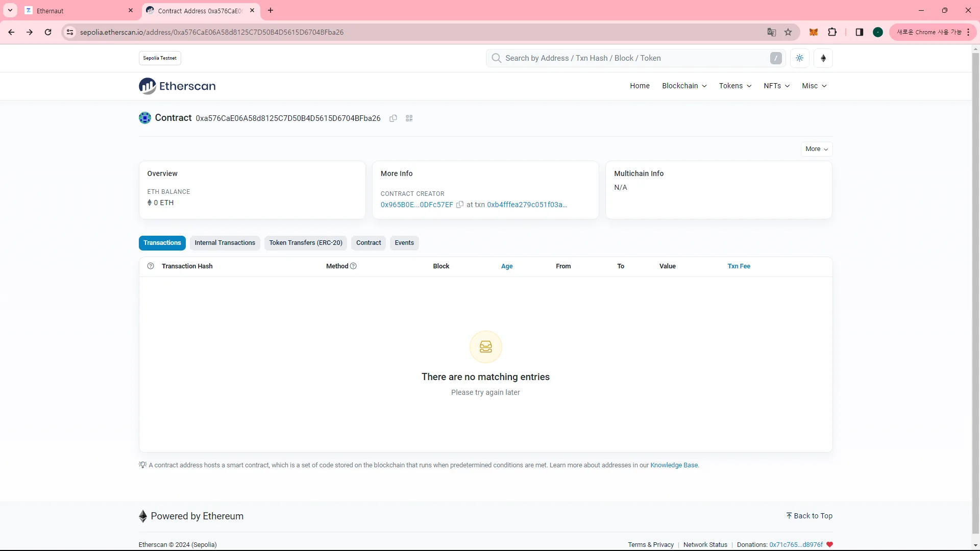Bookmark this page with the star icon
This screenshot has width=980, height=551.
tap(788, 32)
